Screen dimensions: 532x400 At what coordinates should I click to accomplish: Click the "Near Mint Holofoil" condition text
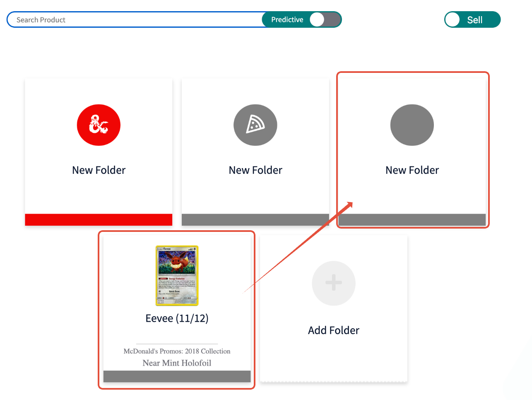click(x=177, y=363)
